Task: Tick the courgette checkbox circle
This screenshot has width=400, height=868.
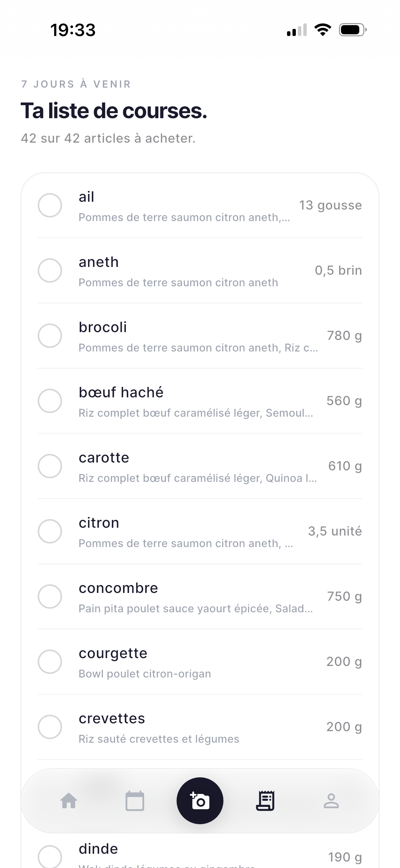Action: 50,662
